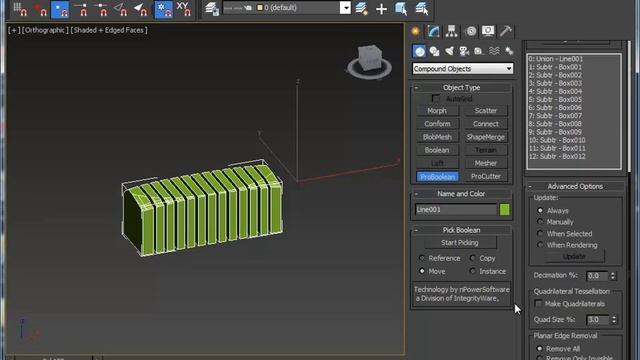Click the Scatter button
Viewport: 640px width, 360px height.
tap(486, 111)
